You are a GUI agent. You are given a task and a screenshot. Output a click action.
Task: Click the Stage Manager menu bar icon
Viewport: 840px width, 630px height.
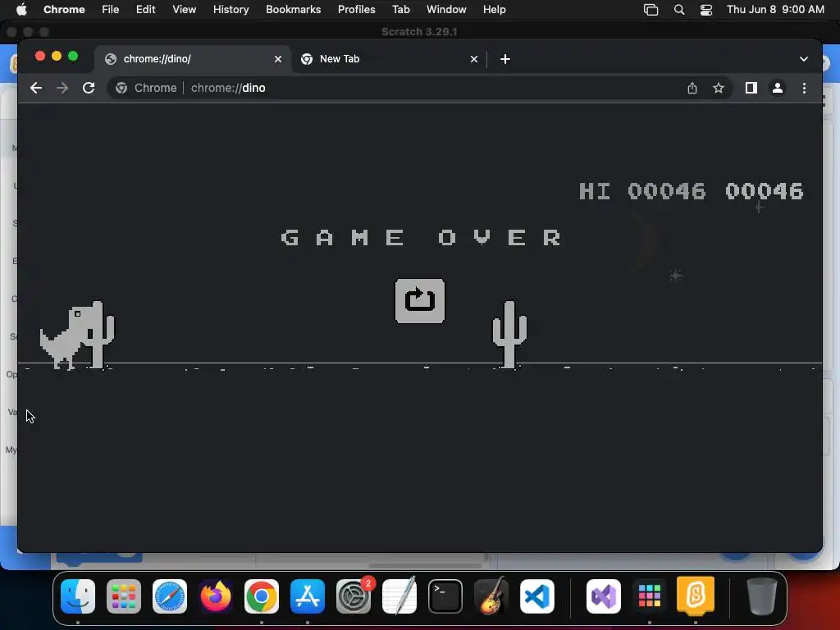tap(651, 10)
